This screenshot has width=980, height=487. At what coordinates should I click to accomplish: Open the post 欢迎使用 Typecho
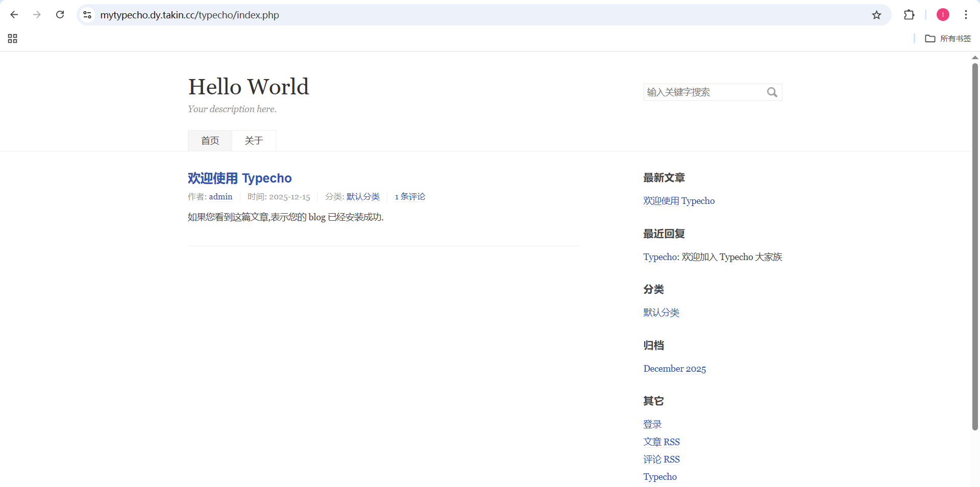coord(240,178)
